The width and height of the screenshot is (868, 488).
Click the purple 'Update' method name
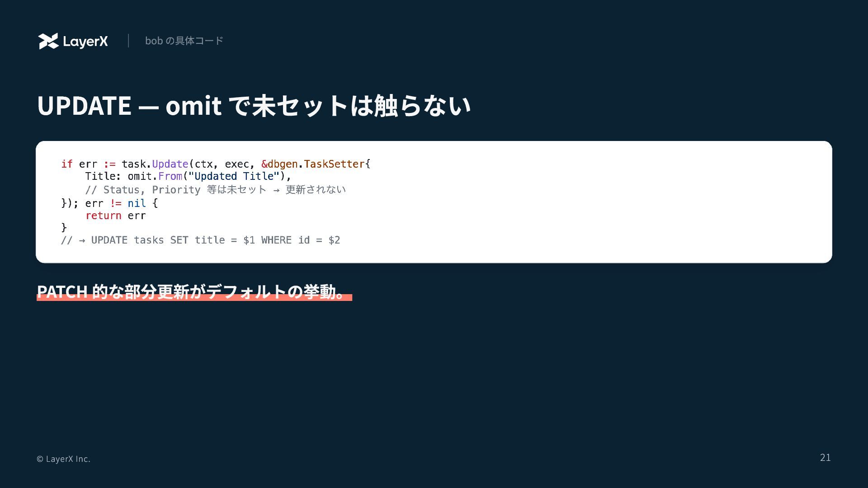point(170,164)
